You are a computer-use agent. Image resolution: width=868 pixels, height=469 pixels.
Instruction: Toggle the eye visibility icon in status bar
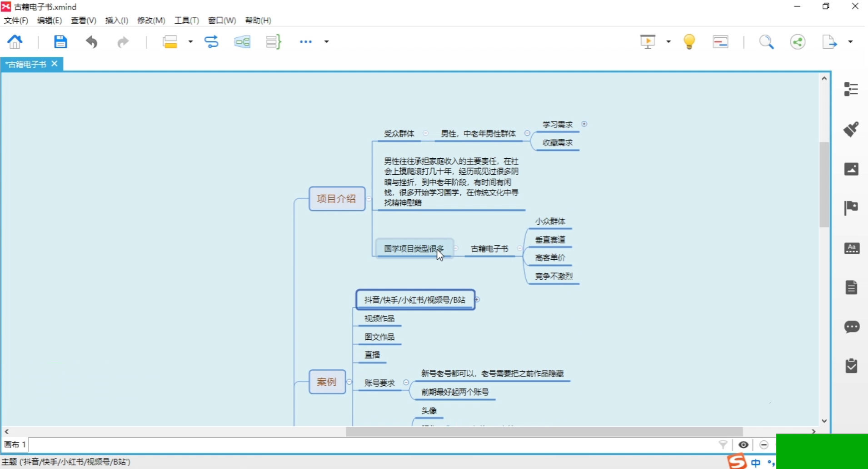pos(743,444)
